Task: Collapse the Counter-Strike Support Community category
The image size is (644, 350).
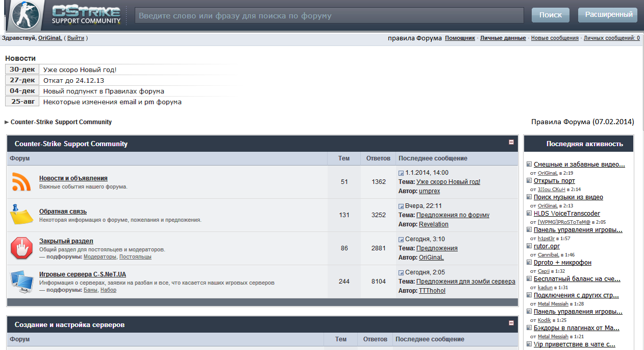Action: [x=511, y=143]
